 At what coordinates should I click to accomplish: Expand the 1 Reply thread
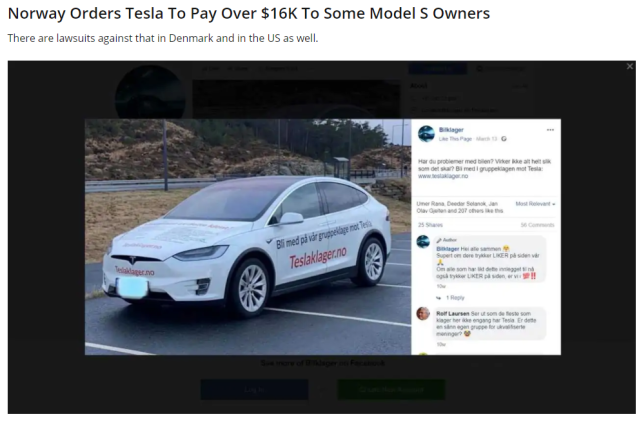click(x=455, y=298)
